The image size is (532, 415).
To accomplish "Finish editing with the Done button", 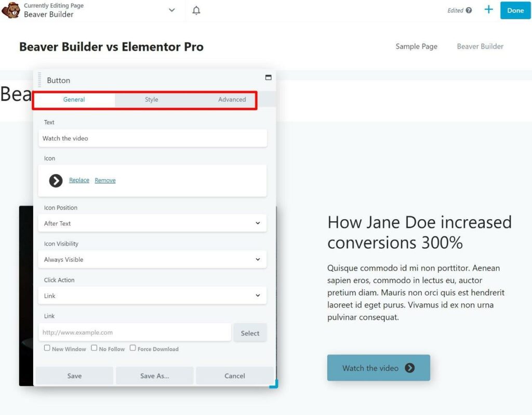I will (x=515, y=10).
